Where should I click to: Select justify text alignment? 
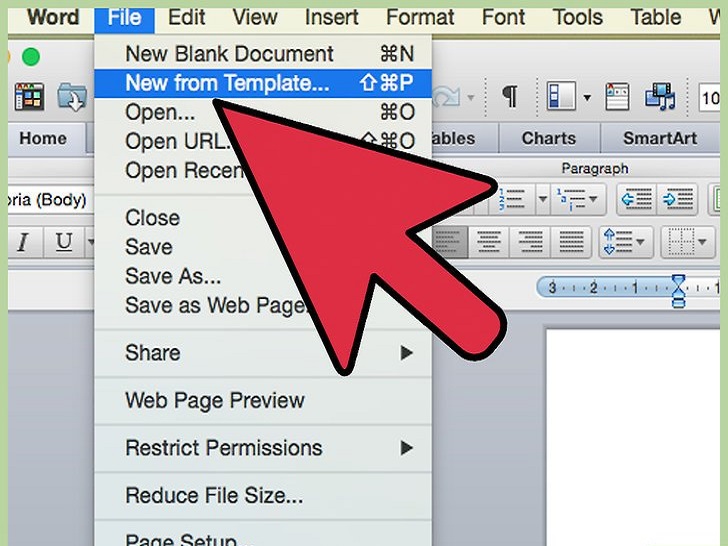pos(571,242)
